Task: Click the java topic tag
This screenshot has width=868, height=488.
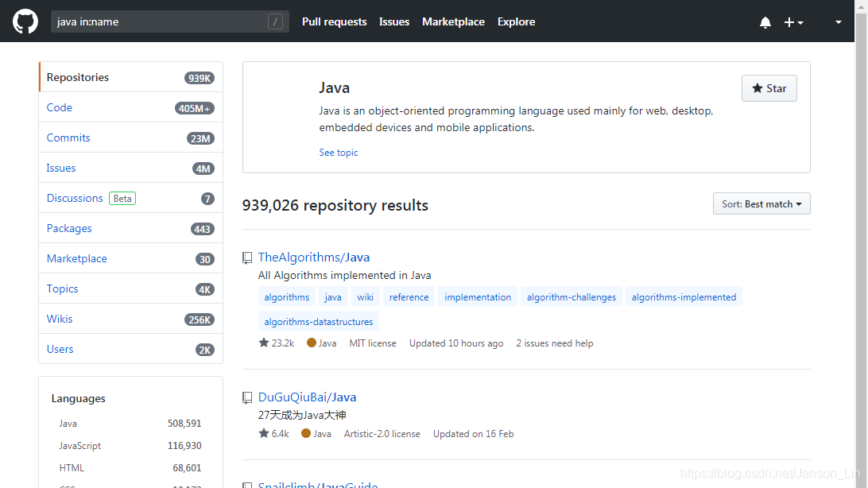Action: [333, 297]
